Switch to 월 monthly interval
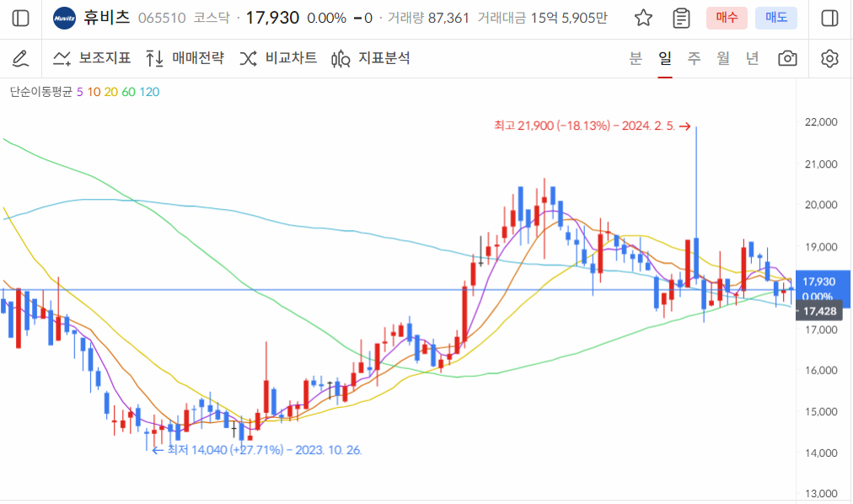Viewport: 853px width, 504px height. (723, 57)
